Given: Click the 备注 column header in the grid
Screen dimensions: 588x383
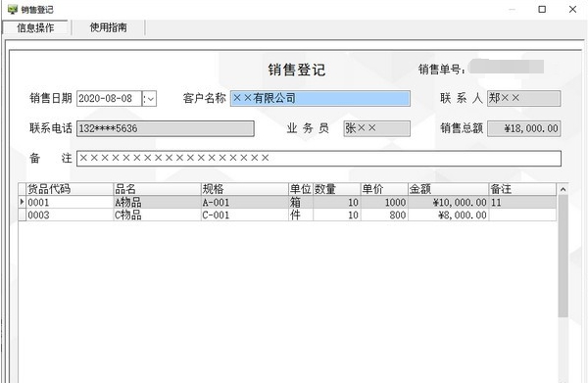Looking at the screenshot, I should click(x=522, y=189).
